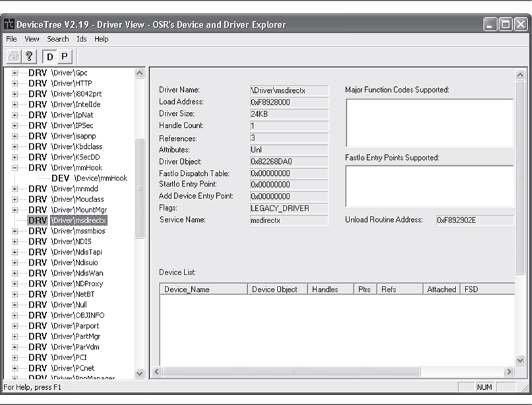Click the Attached column header
The image size is (532, 405).
point(441,289)
